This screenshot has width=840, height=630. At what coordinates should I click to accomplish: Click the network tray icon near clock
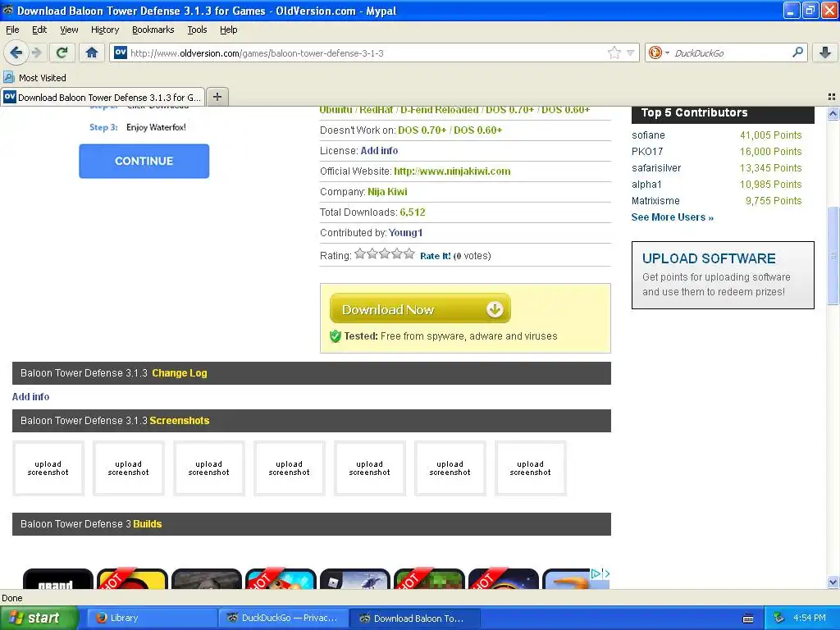point(778,618)
